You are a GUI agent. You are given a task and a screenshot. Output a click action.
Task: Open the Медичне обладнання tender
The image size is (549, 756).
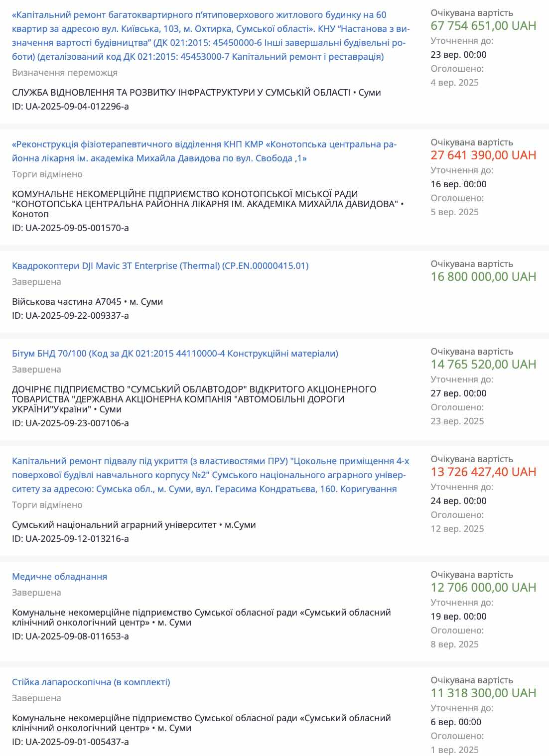(x=59, y=577)
